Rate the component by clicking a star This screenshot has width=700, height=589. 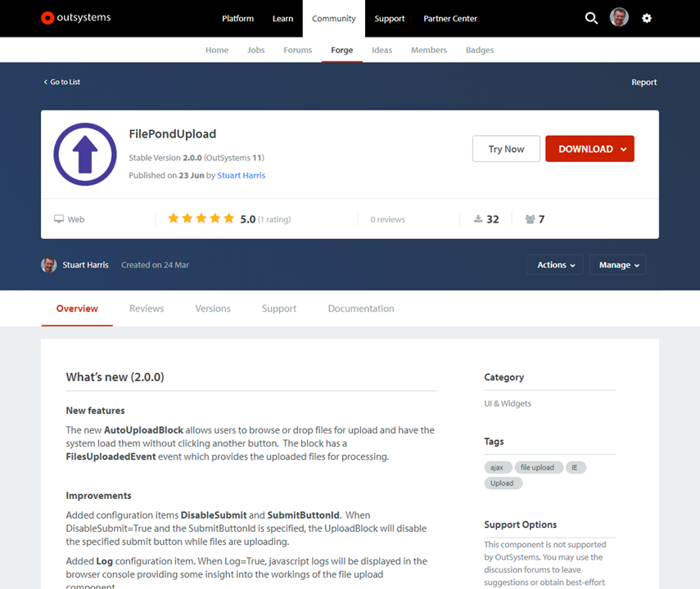(201, 218)
